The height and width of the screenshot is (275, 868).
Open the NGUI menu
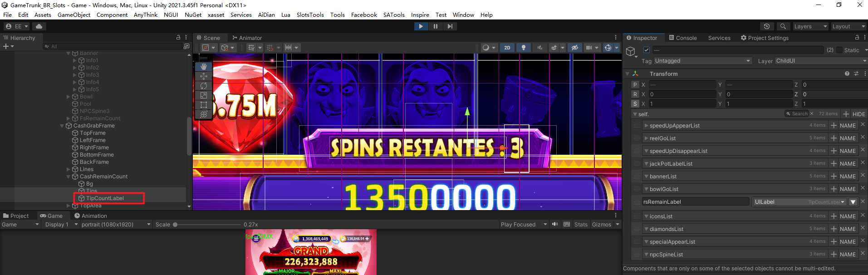[171, 15]
